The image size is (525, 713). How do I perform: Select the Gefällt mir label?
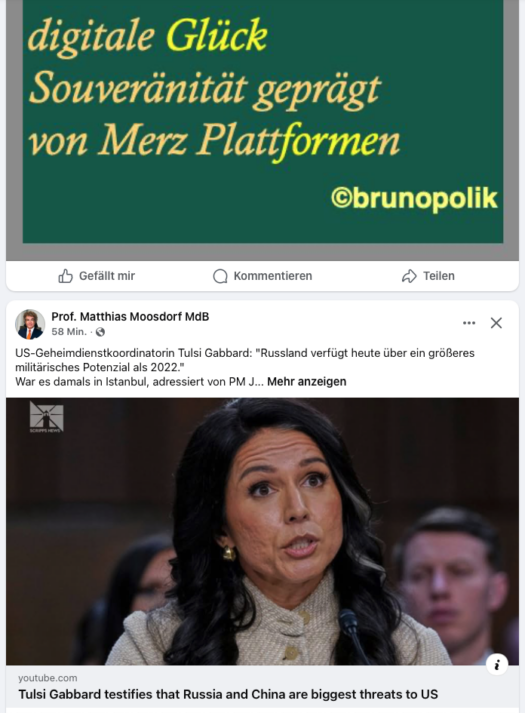tap(107, 276)
